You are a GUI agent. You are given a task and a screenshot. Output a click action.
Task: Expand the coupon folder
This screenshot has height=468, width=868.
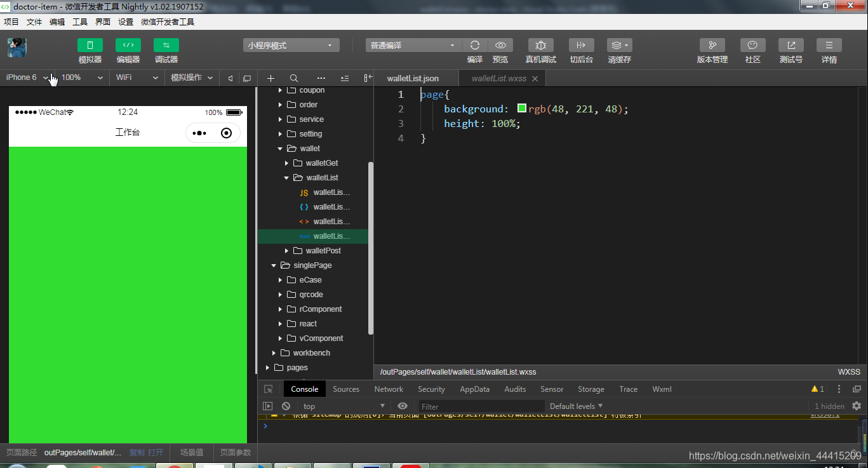[x=280, y=90]
